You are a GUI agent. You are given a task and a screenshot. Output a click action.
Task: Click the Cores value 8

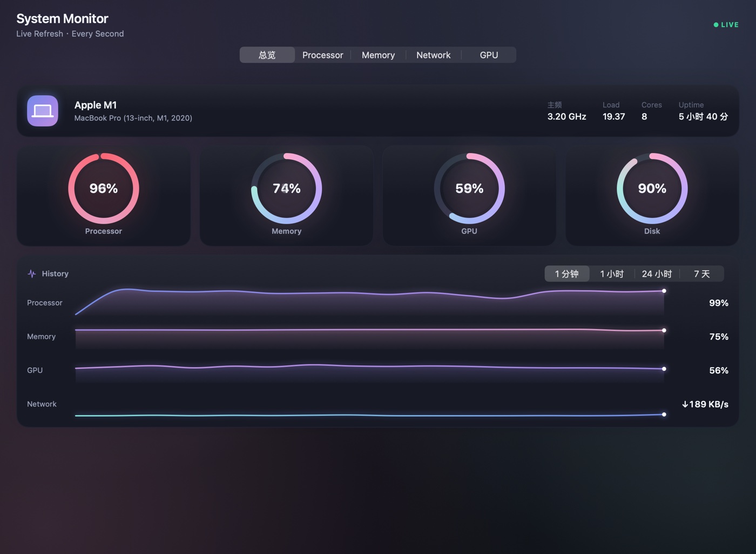644,117
